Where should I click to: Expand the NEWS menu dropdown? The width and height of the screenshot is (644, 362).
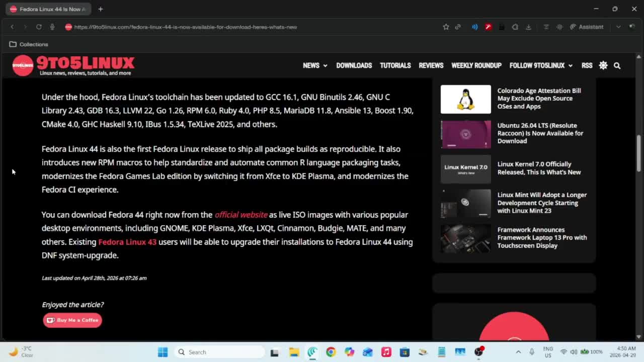point(315,65)
